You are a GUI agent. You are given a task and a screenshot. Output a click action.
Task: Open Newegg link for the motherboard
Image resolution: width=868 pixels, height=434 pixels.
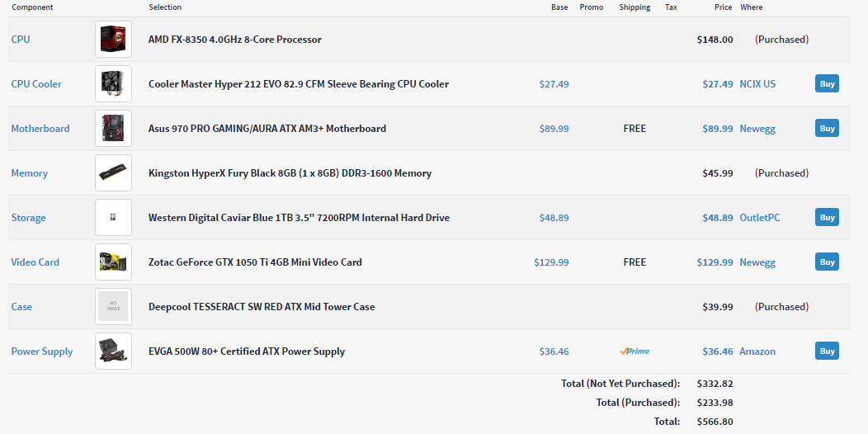pos(757,129)
